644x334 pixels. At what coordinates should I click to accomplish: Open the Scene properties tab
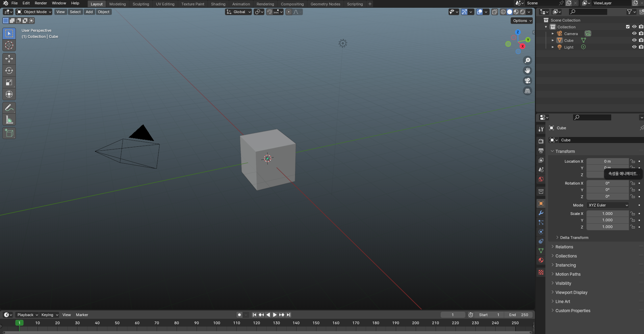click(541, 169)
